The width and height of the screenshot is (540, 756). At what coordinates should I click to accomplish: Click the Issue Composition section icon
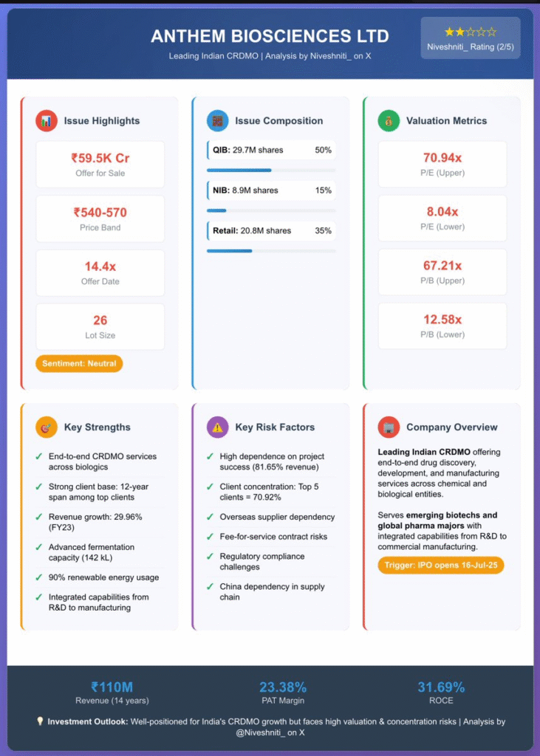218,120
